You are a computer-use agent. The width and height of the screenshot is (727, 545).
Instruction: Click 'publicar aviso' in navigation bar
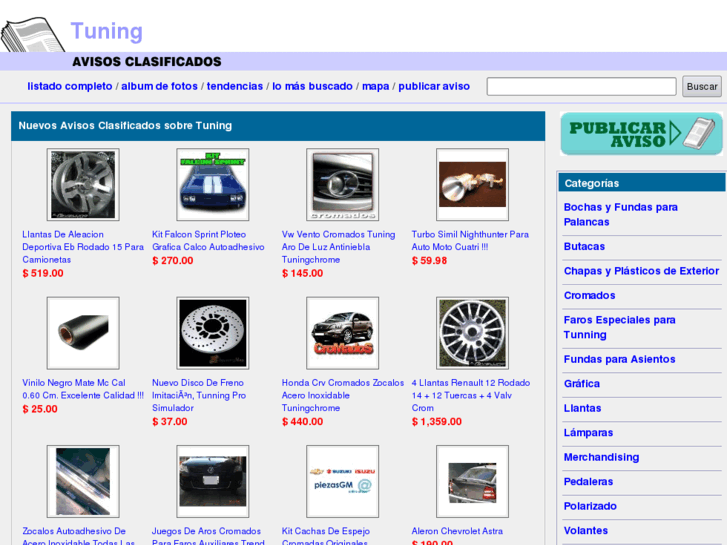click(434, 86)
